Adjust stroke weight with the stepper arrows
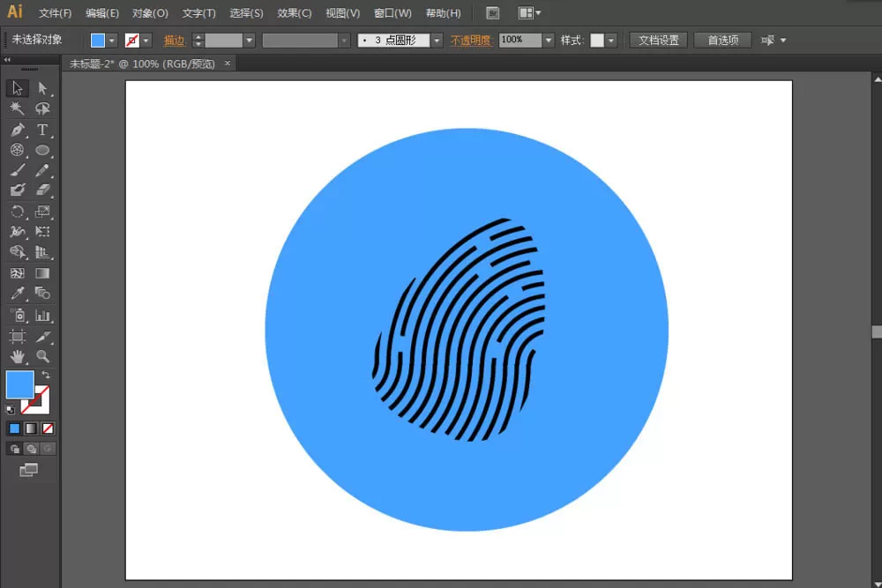This screenshot has width=882, height=588. [x=198, y=41]
